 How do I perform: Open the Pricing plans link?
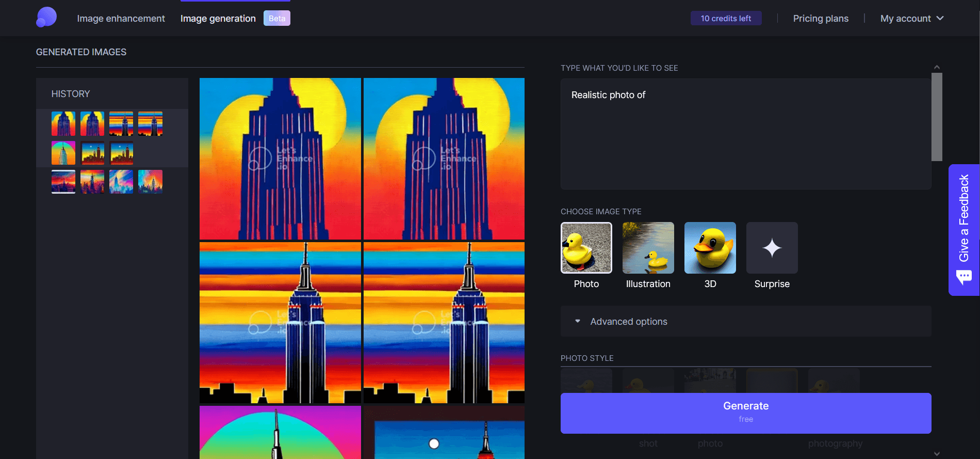[820, 19]
